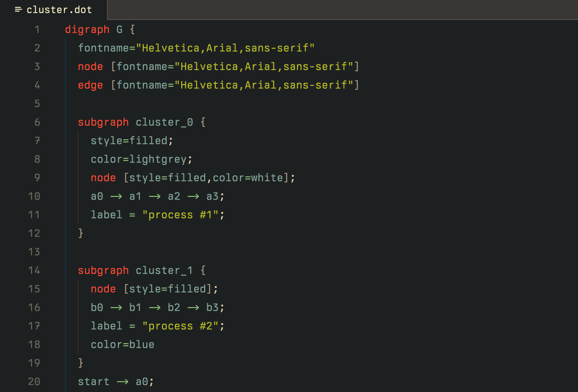
Task: Click line number 13 in the gutter
Action: 34,252
